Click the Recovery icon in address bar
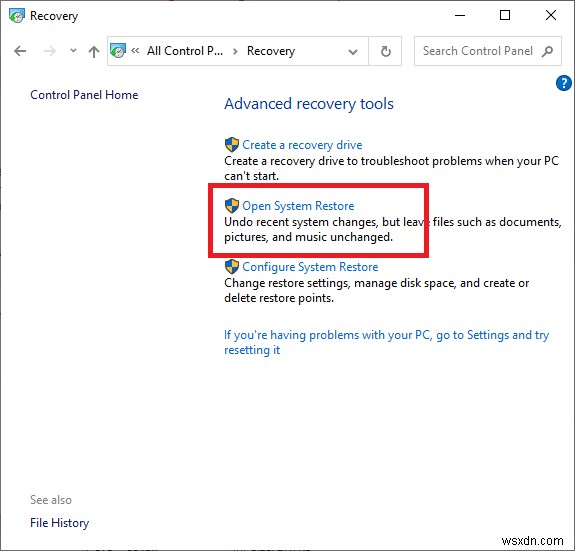Screen dimensions: 575x551 pyautogui.click(x=118, y=51)
